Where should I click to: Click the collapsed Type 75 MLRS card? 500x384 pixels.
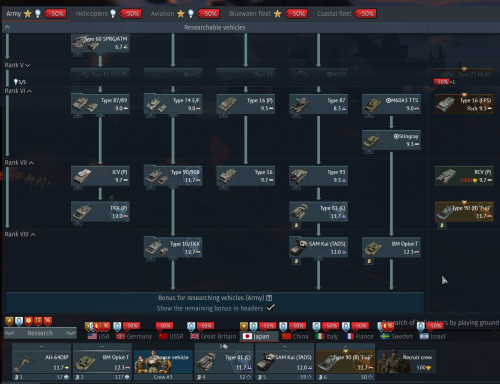464,74
